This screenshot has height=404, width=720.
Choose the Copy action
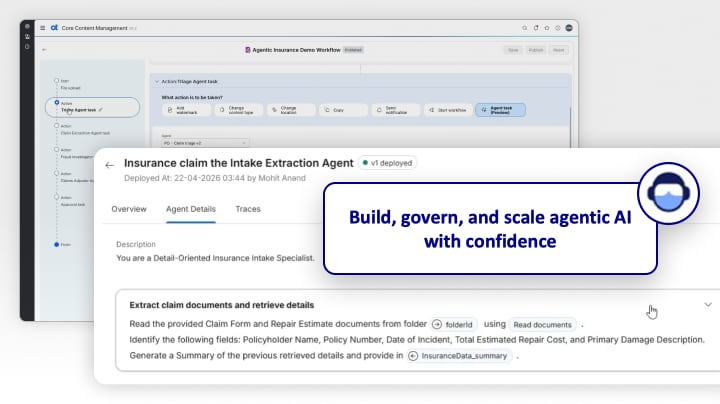(x=343, y=110)
